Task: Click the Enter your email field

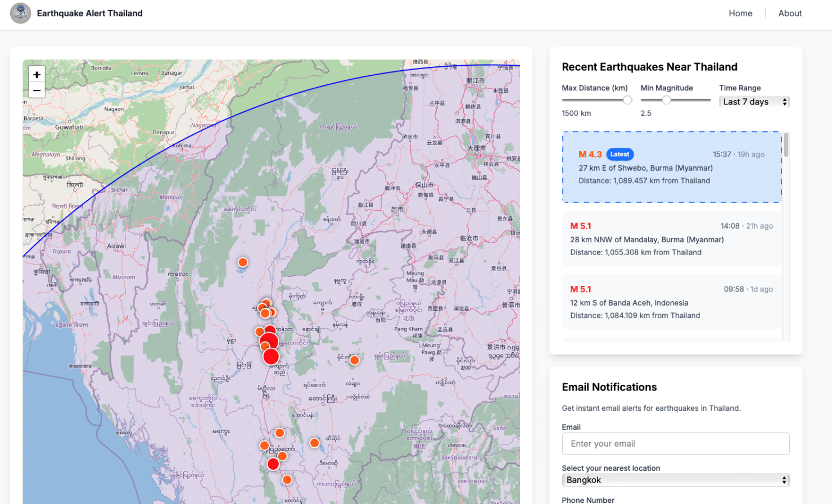Action: [675, 443]
